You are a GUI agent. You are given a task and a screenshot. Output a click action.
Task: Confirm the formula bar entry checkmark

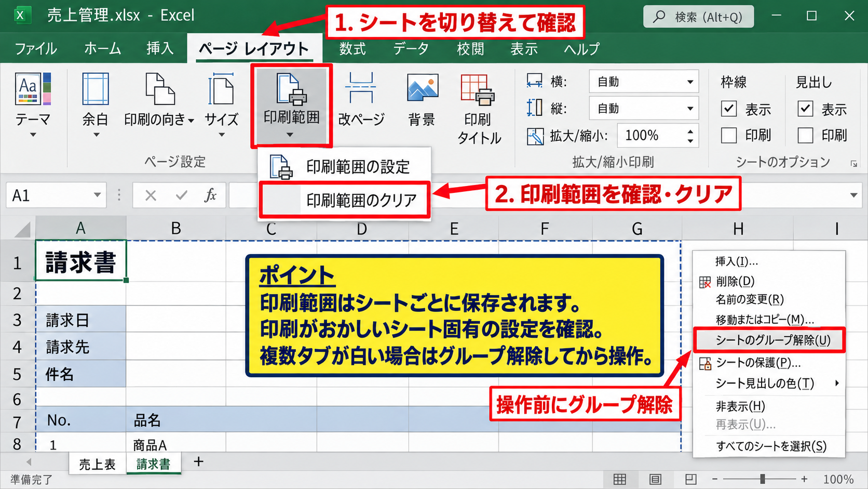click(x=181, y=195)
